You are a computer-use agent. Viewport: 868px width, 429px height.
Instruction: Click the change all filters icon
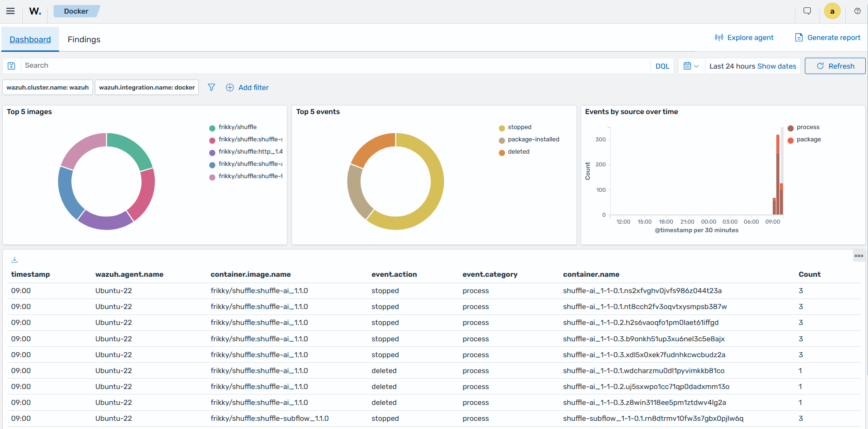click(x=212, y=87)
